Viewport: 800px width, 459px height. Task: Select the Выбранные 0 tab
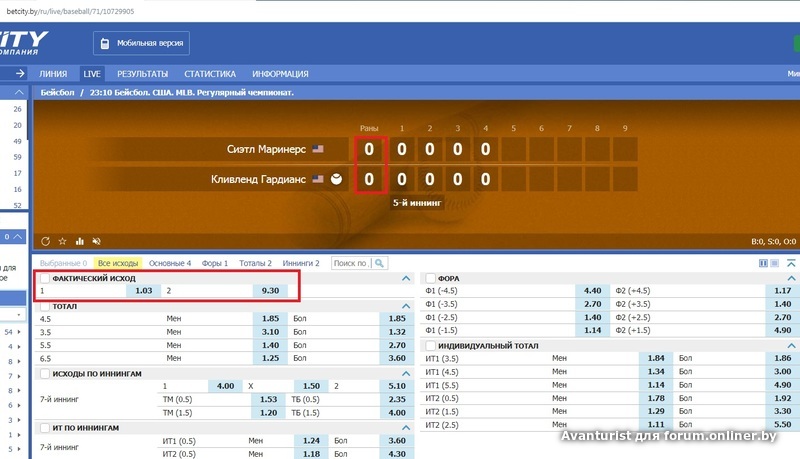63,263
